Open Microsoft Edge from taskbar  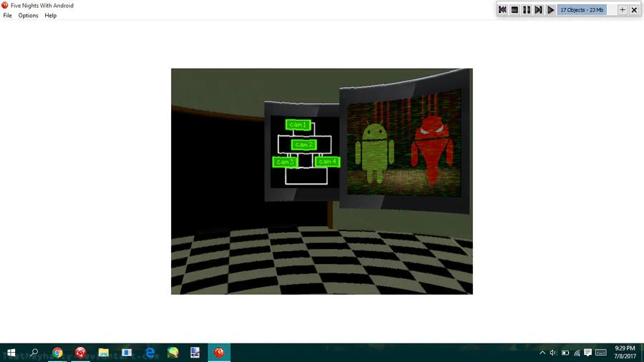point(150,353)
